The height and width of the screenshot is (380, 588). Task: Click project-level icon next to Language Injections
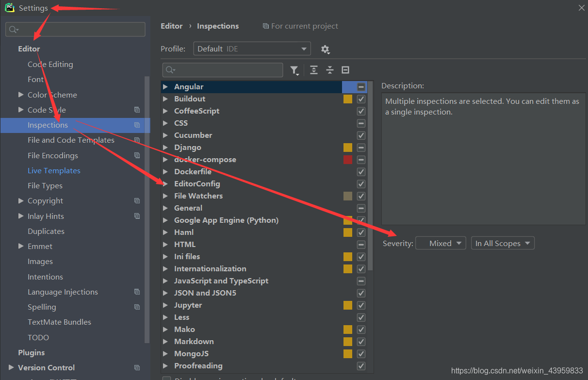[137, 292]
